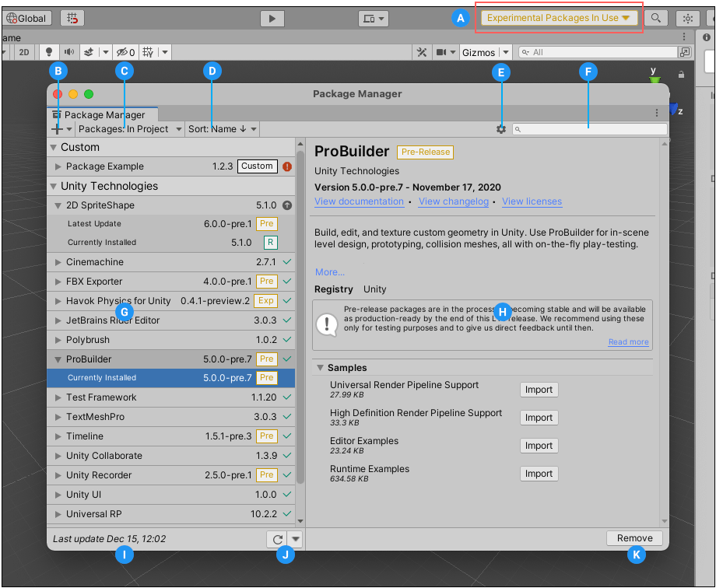
Task: Expand the FBX Exporter package
Action: coord(58,282)
